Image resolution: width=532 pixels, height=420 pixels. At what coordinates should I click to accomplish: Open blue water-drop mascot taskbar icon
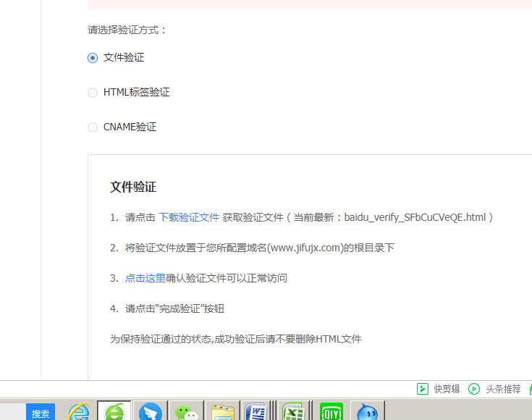[x=367, y=412]
